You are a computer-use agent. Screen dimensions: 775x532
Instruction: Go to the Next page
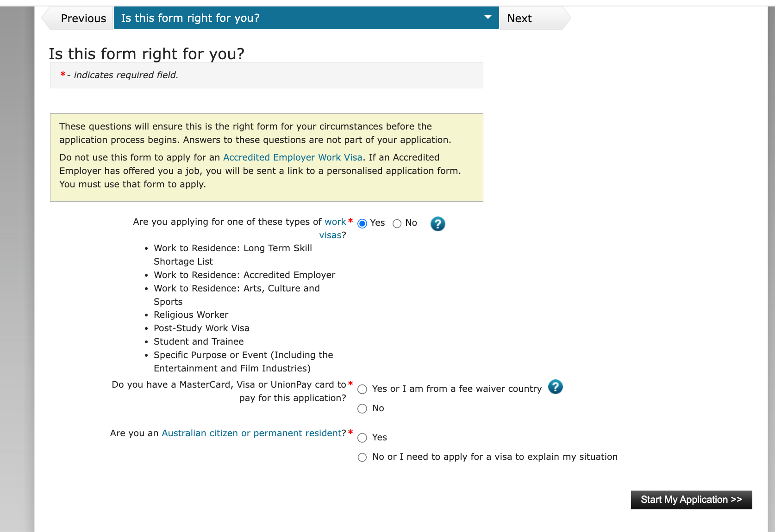519,19
